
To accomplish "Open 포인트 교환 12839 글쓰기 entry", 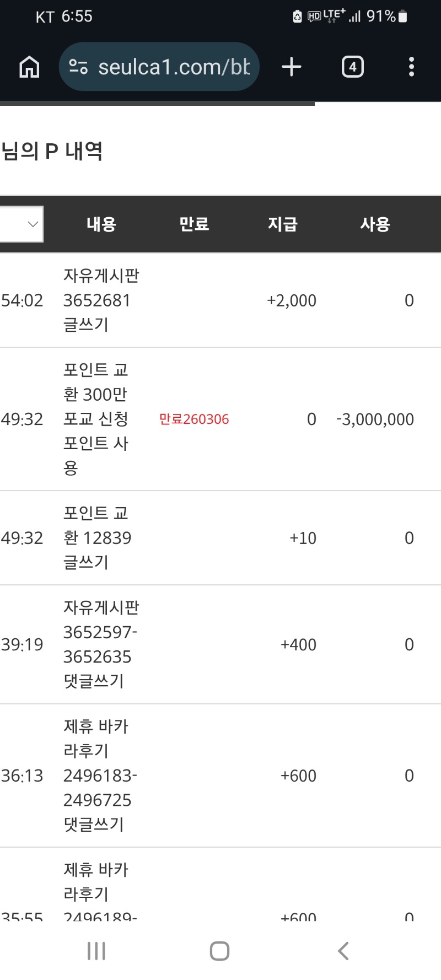I will click(97, 538).
